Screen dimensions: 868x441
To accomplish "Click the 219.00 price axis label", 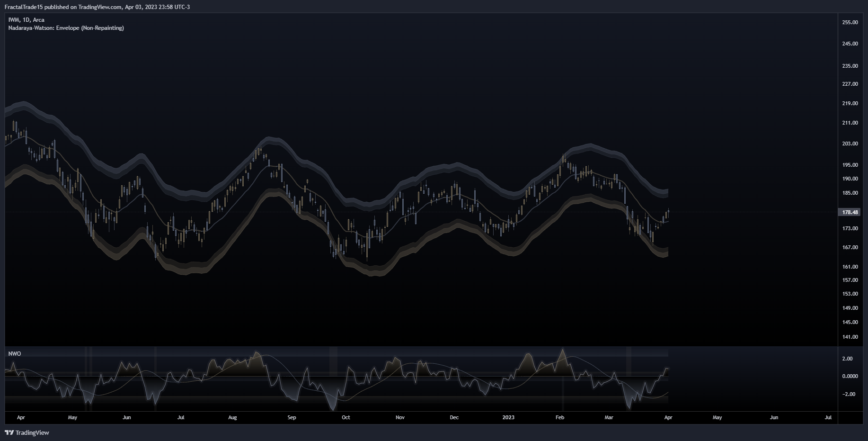I will pyautogui.click(x=850, y=103).
